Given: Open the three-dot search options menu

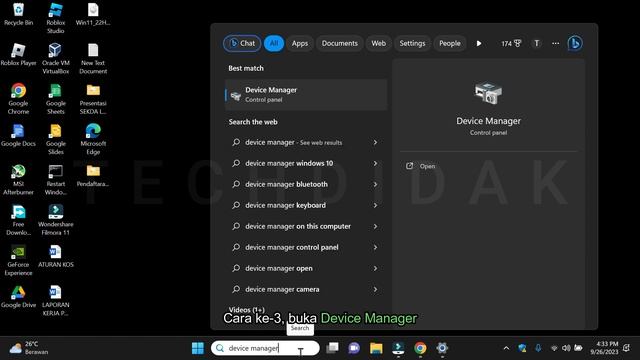Looking at the screenshot, I should (x=556, y=43).
